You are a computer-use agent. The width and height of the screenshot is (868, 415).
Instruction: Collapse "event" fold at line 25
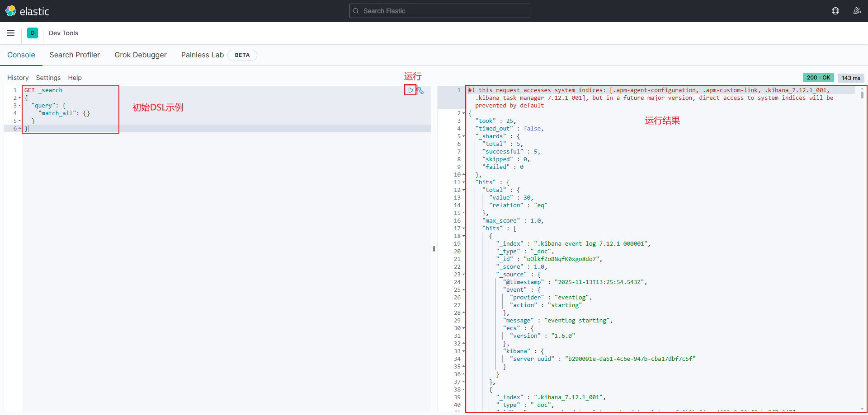coord(464,290)
